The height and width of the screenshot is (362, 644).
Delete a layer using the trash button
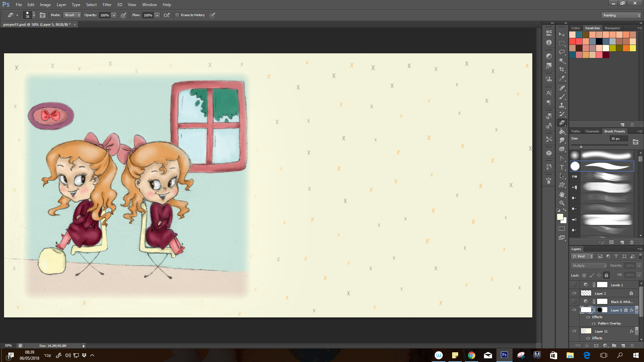point(632,346)
